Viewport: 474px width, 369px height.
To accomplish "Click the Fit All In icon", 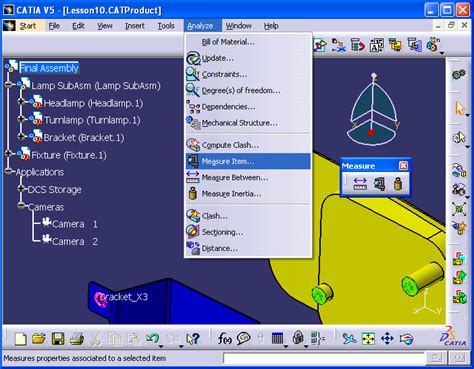I will pyautogui.click(x=368, y=339).
